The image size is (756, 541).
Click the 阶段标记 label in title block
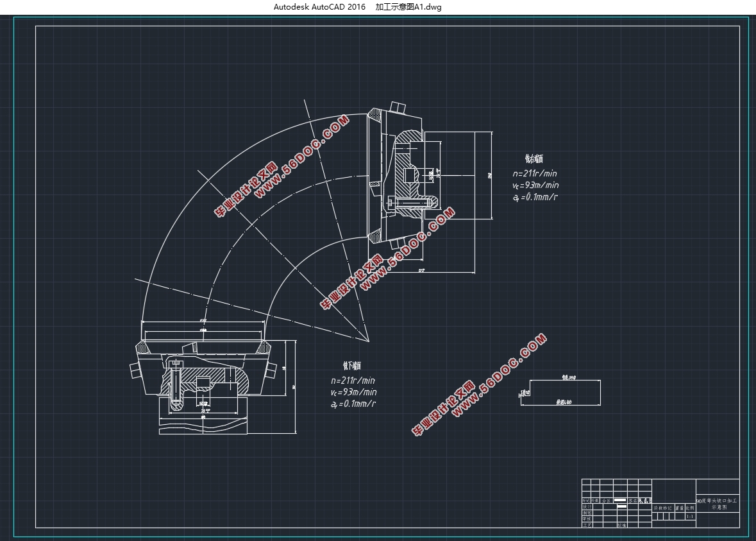pyautogui.click(x=661, y=507)
